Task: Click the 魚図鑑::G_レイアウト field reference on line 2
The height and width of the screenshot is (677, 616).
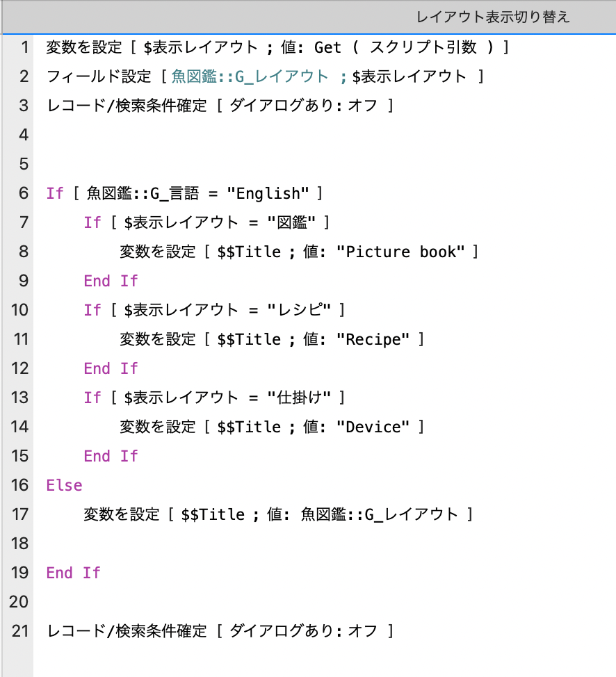Action: pos(250,76)
